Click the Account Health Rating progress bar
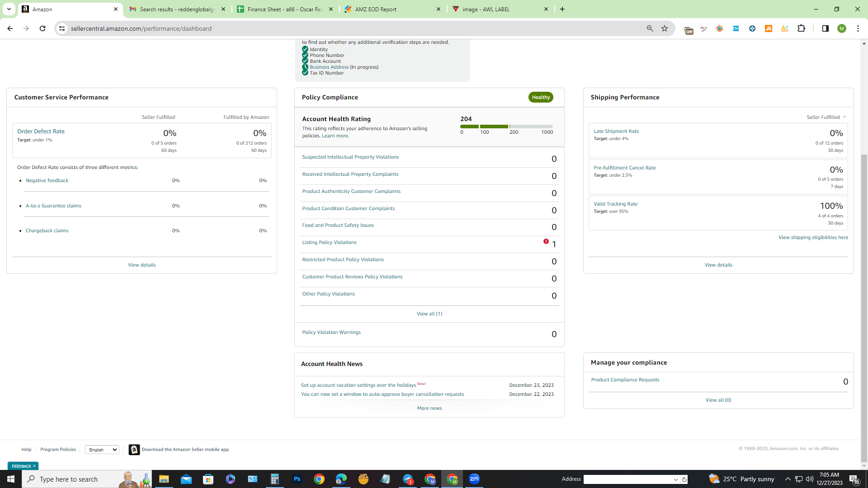 506,127
